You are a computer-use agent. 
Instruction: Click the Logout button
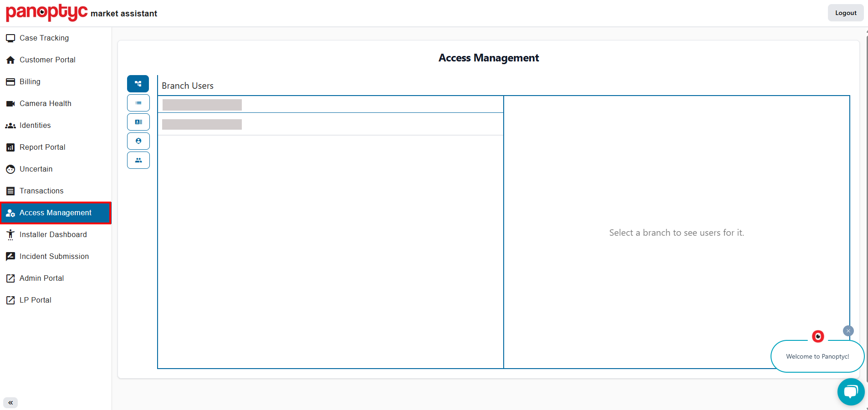(x=845, y=13)
